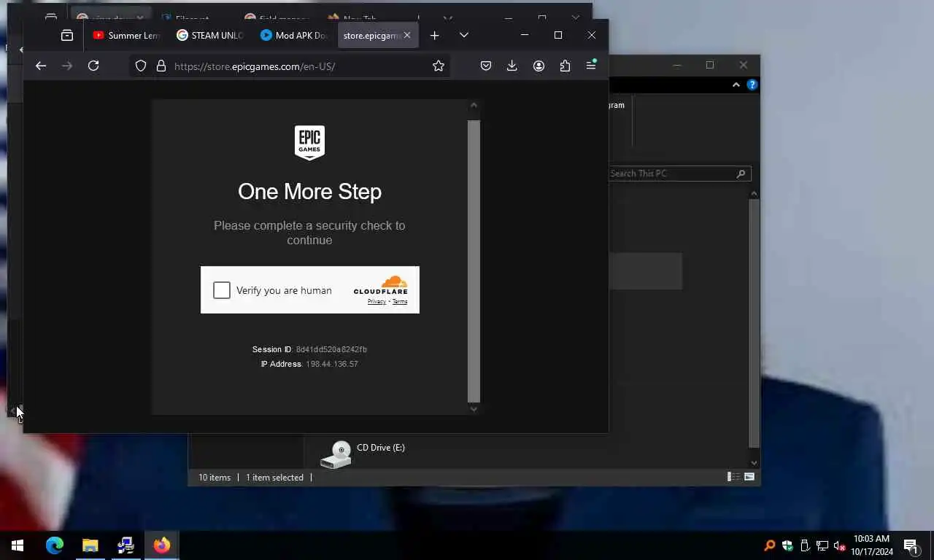Open the Firefox hamburger application menu
Image resolution: width=934 pixels, height=560 pixels.
click(x=591, y=66)
